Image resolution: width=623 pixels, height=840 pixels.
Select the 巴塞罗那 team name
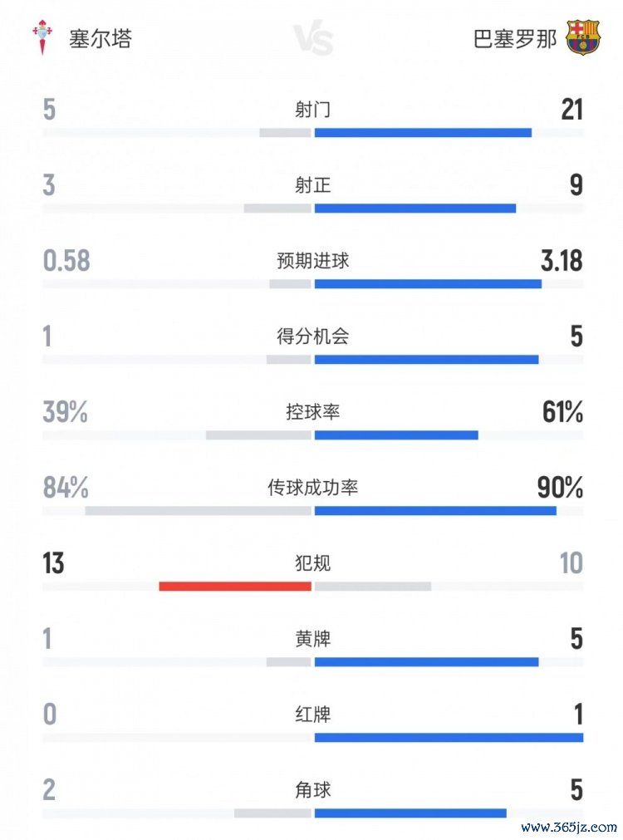(515, 39)
